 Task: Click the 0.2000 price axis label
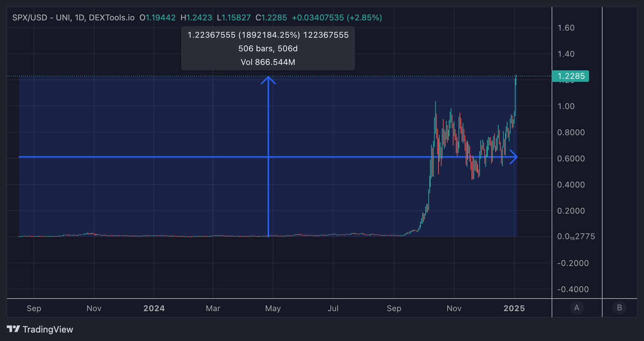click(x=571, y=211)
